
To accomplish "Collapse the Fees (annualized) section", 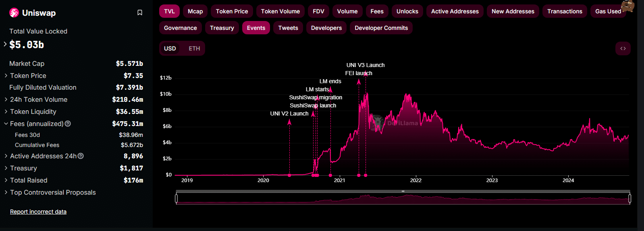I will [6, 124].
